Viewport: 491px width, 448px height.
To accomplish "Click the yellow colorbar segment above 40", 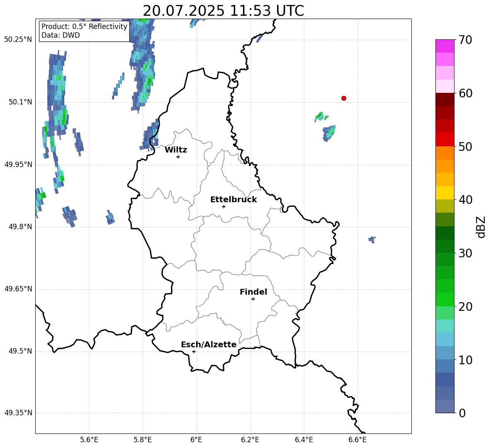I will pyautogui.click(x=445, y=193).
